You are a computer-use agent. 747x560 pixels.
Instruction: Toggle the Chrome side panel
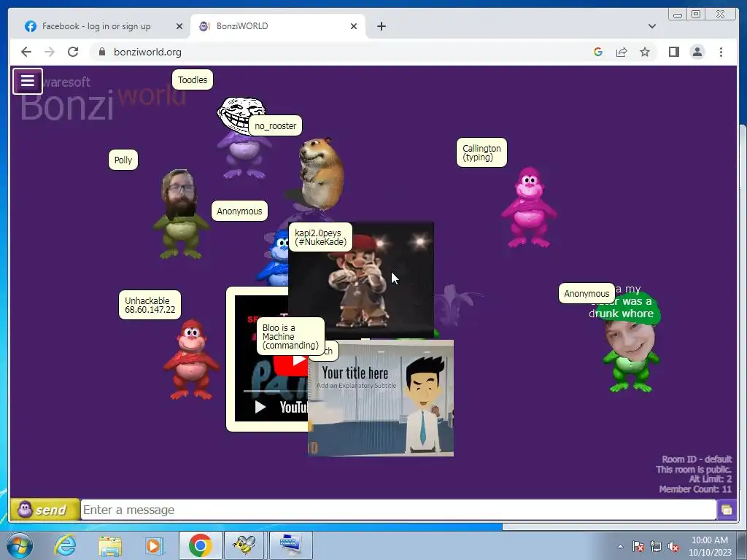point(673,52)
